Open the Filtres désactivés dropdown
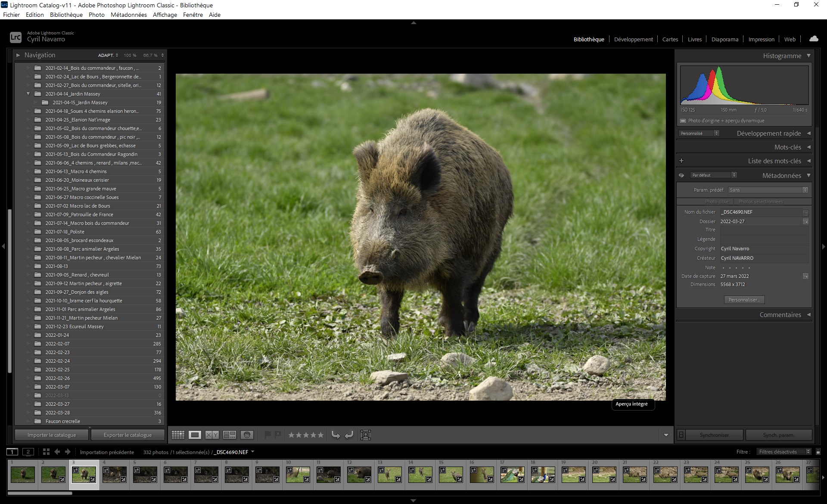827x504 pixels. (784, 452)
